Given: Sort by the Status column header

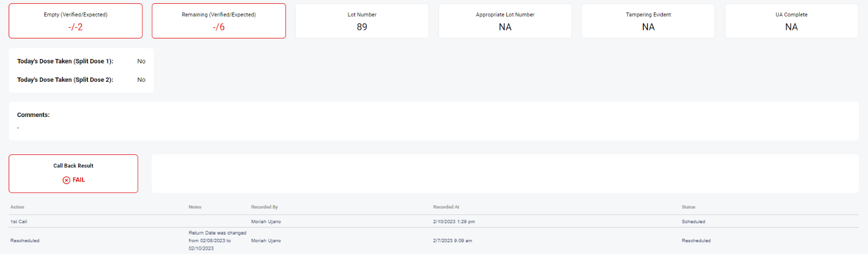Looking at the screenshot, I should click(x=688, y=207).
